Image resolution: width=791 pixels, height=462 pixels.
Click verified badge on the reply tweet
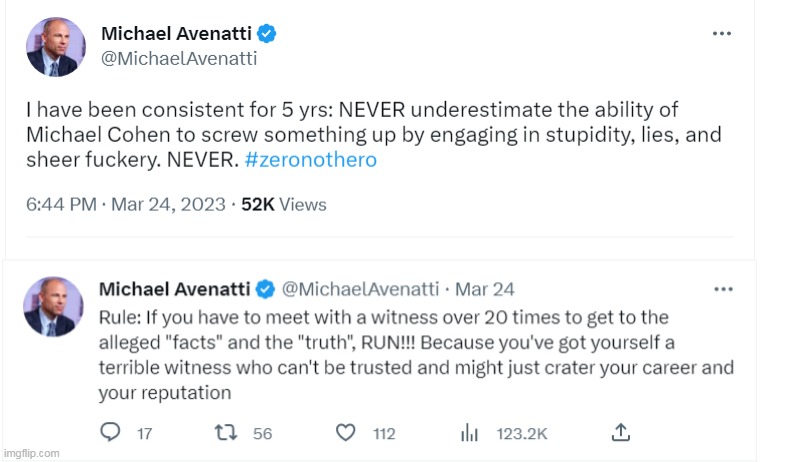point(265,289)
